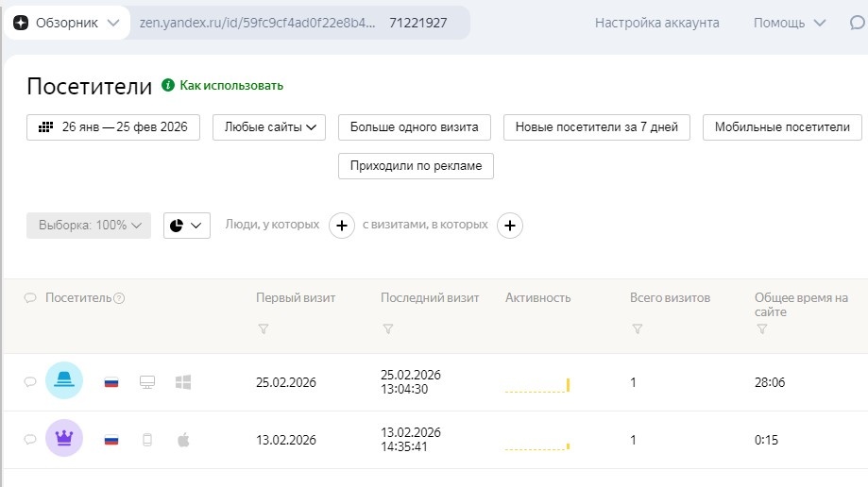Add comment to the 13.02.2026 visitor
Viewport: 868px width, 487px height.
tap(30, 440)
